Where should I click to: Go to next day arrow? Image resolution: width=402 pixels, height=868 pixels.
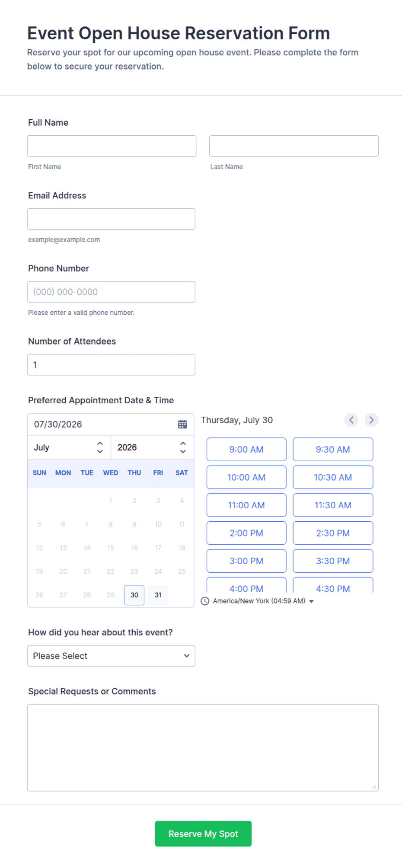tap(371, 420)
